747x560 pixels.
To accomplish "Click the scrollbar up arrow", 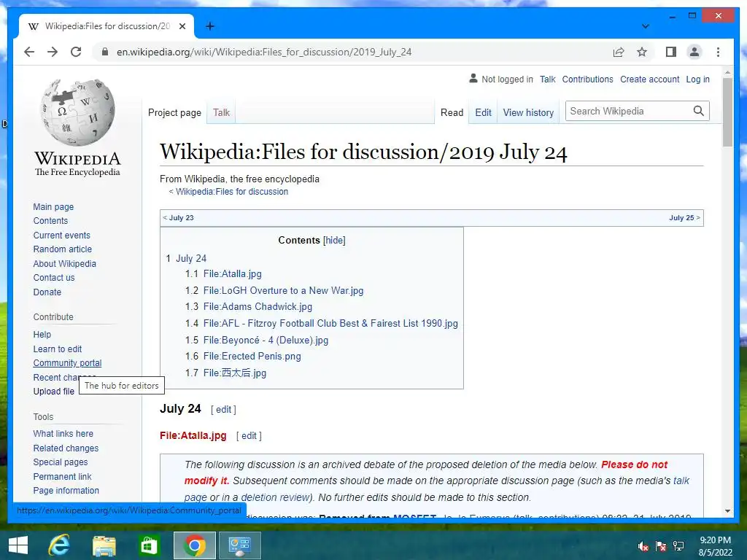I will (727, 73).
